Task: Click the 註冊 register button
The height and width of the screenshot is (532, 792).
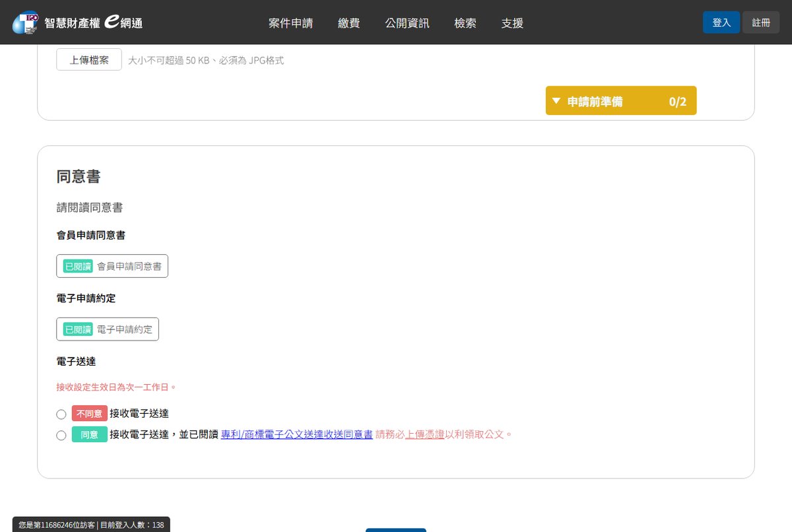Action: pos(761,22)
